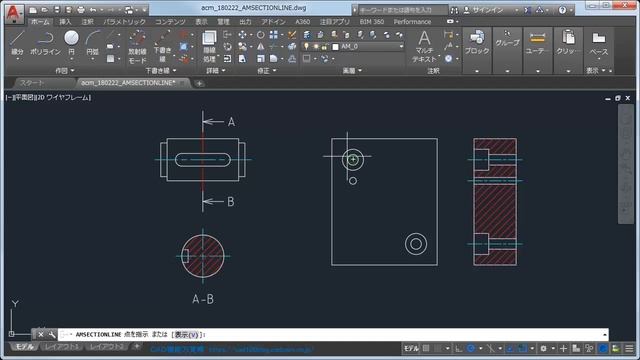Click the keyword search input field

[402, 10]
